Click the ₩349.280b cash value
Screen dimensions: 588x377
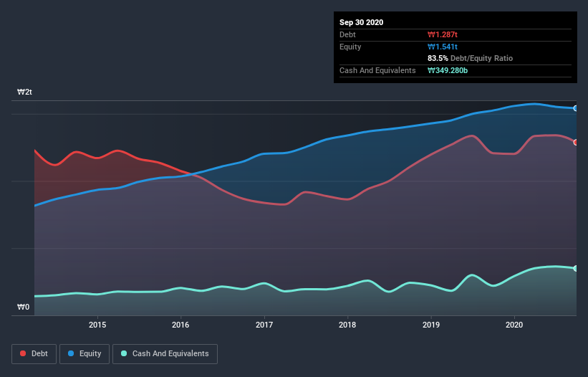point(448,70)
